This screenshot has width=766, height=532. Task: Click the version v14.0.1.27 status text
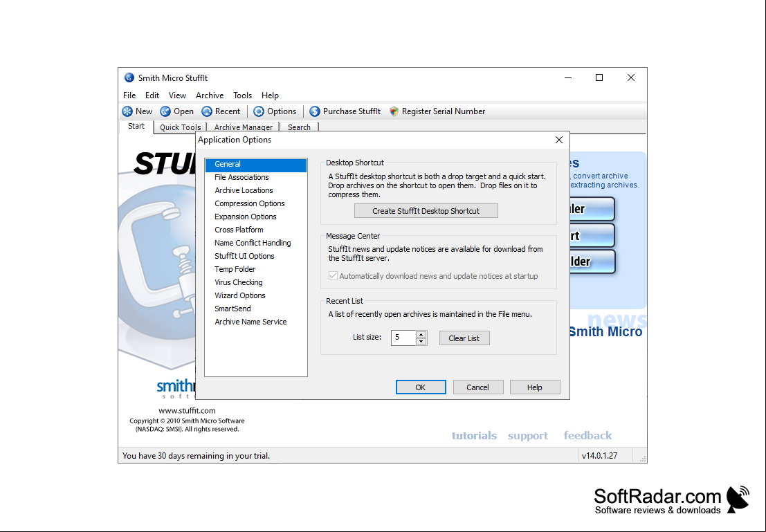click(x=599, y=456)
